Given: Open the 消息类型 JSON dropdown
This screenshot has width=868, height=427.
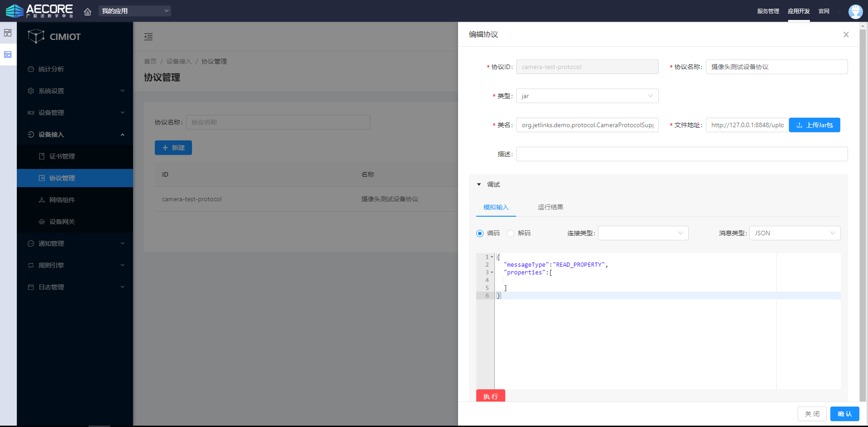Looking at the screenshot, I should click(794, 233).
